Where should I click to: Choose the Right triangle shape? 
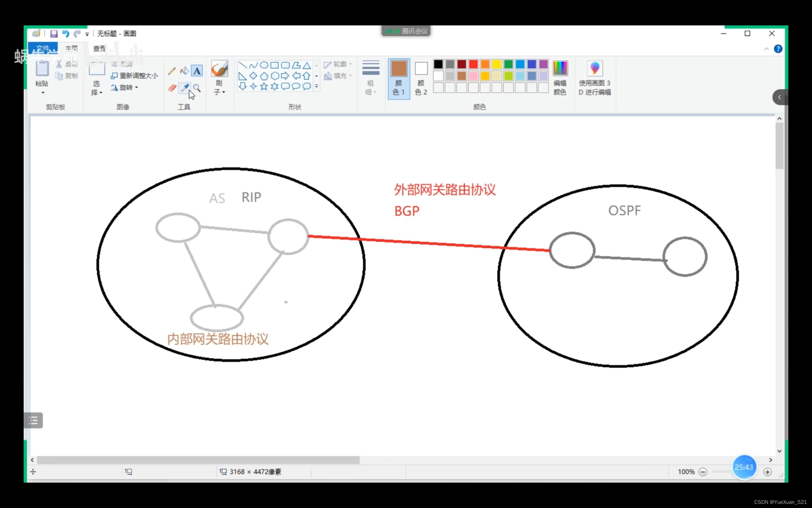243,76
